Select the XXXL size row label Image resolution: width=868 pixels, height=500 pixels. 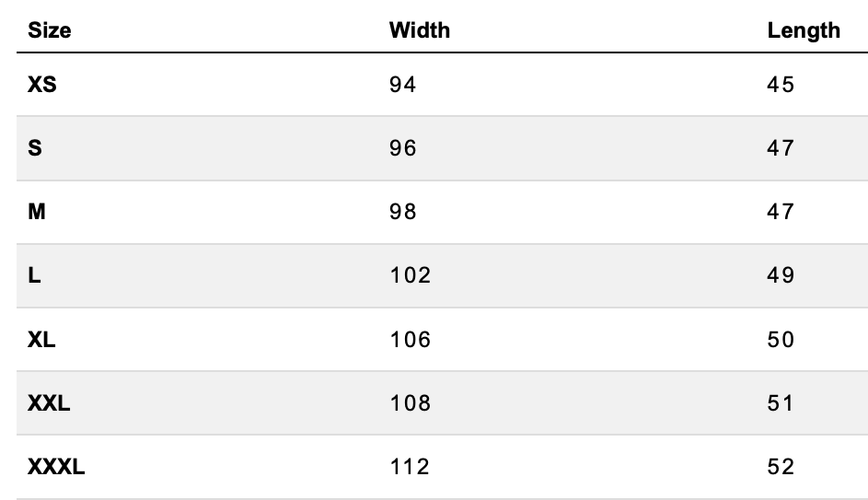(57, 467)
